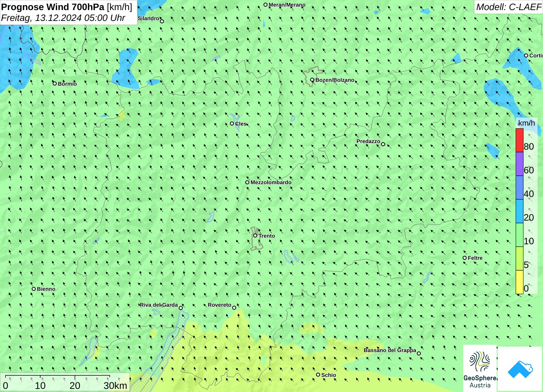Click the cyan 20 km/h legend color

(519, 211)
